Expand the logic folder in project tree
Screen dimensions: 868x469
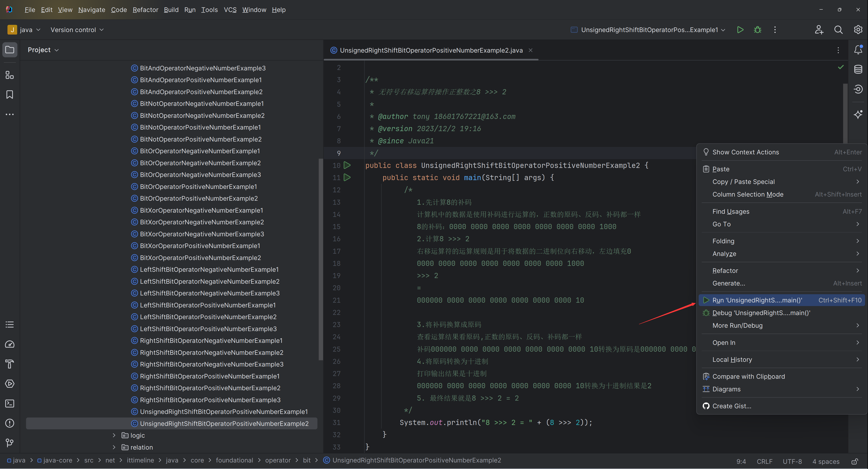pos(114,435)
